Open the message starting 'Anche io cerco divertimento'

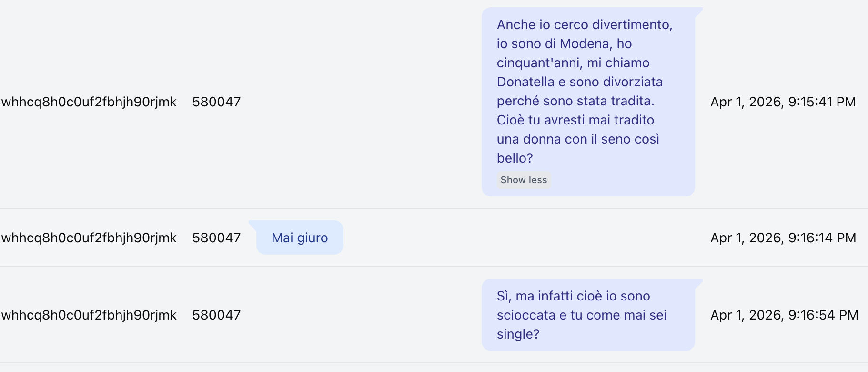[588, 102]
